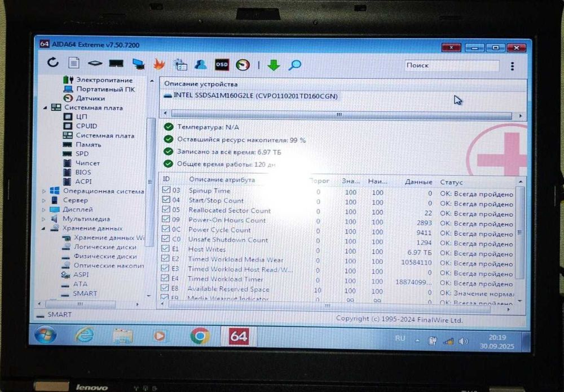Select SMART tree item
564x392 pixels.
[85, 293]
